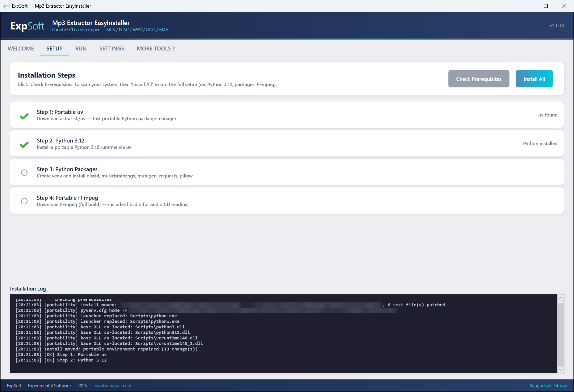Click log line mentioning 'Scripts\vcruntime140_1.dll'
574x392 pixels.
point(109,344)
